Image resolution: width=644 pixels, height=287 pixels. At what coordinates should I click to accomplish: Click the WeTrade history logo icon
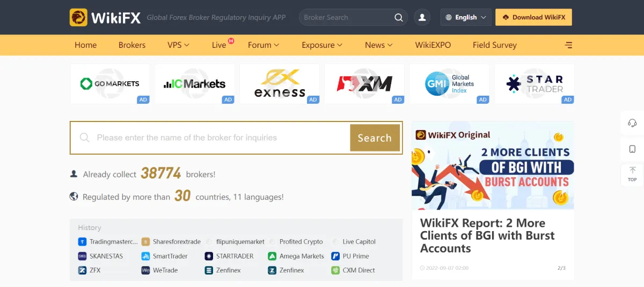point(145,270)
